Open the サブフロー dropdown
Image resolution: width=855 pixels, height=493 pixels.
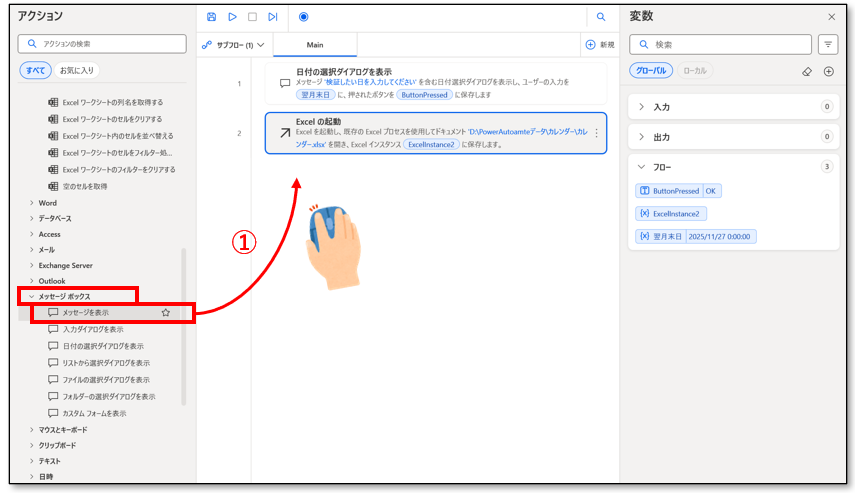coord(233,45)
